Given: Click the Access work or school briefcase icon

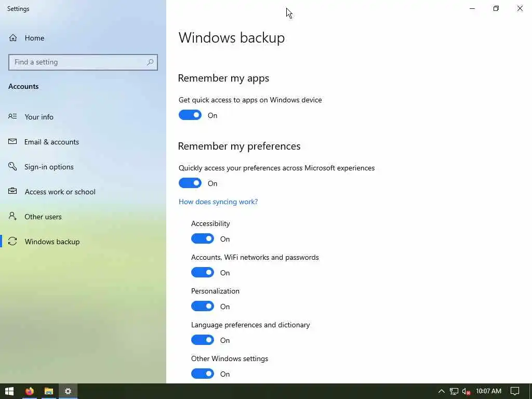Looking at the screenshot, I should click(12, 191).
